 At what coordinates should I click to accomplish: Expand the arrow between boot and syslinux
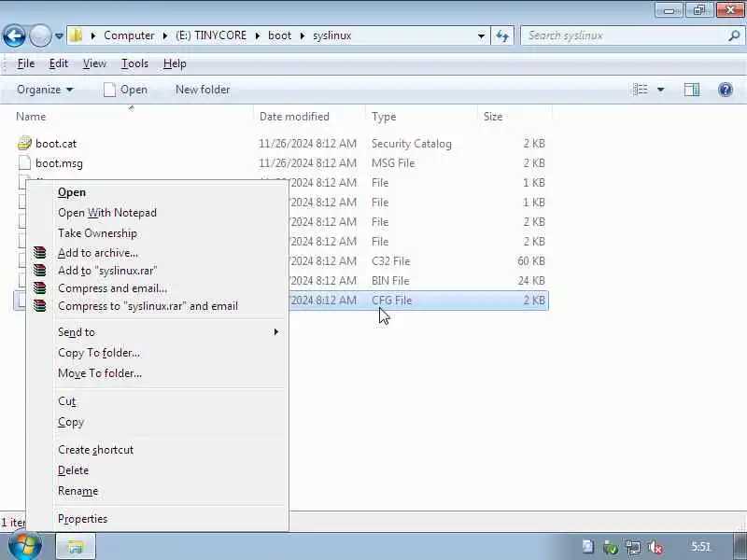pyautogui.click(x=302, y=35)
